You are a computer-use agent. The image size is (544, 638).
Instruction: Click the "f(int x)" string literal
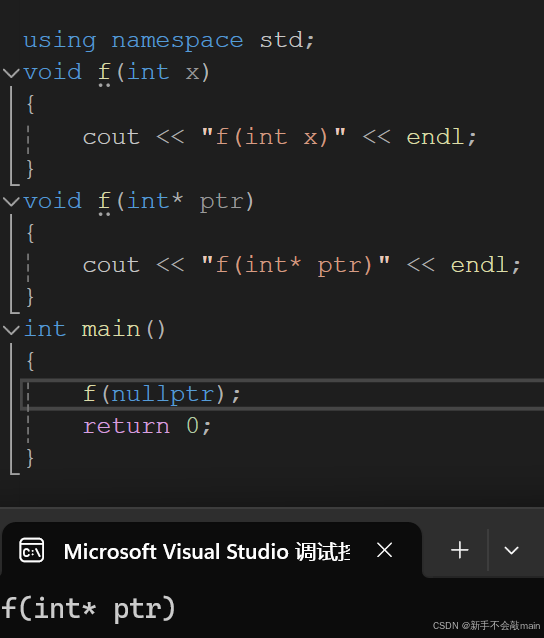point(274,137)
